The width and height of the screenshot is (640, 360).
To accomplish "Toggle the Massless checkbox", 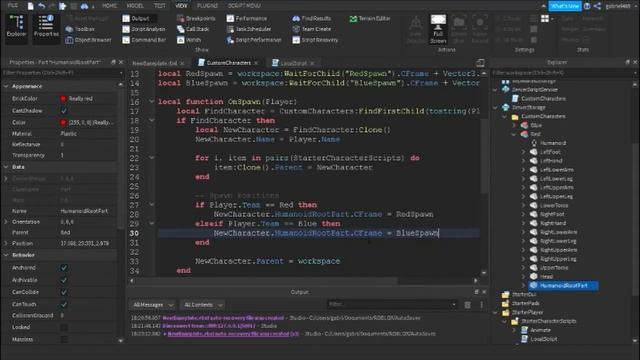I will tap(64, 339).
